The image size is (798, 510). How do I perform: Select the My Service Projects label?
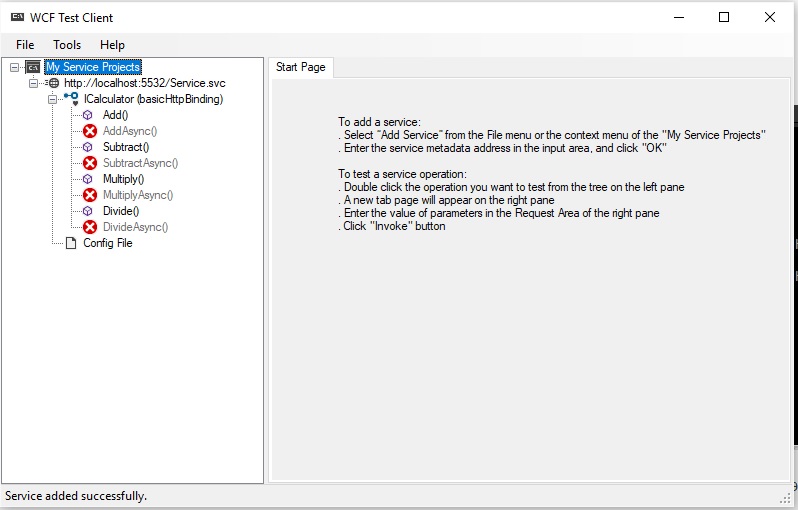coord(93,67)
